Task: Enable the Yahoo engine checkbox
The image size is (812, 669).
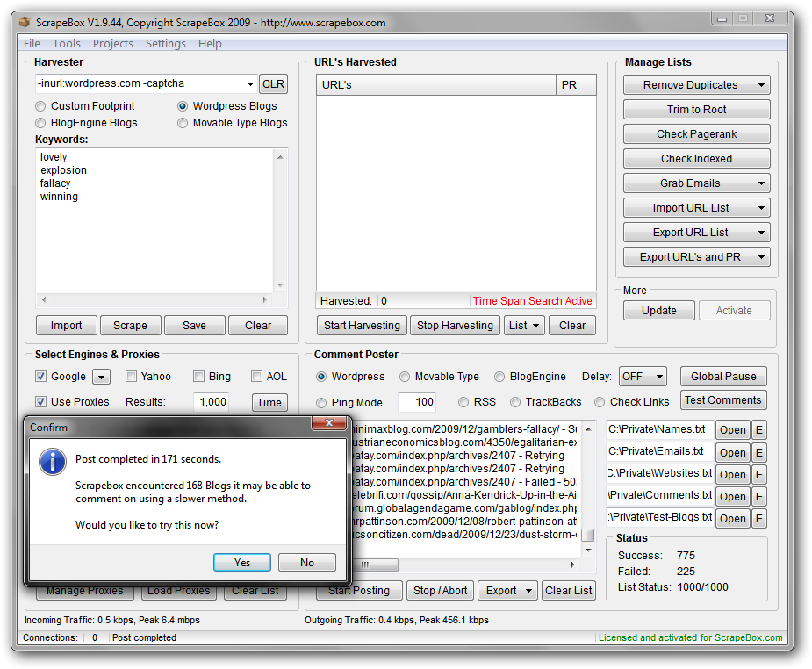Action: click(x=131, y=377)
